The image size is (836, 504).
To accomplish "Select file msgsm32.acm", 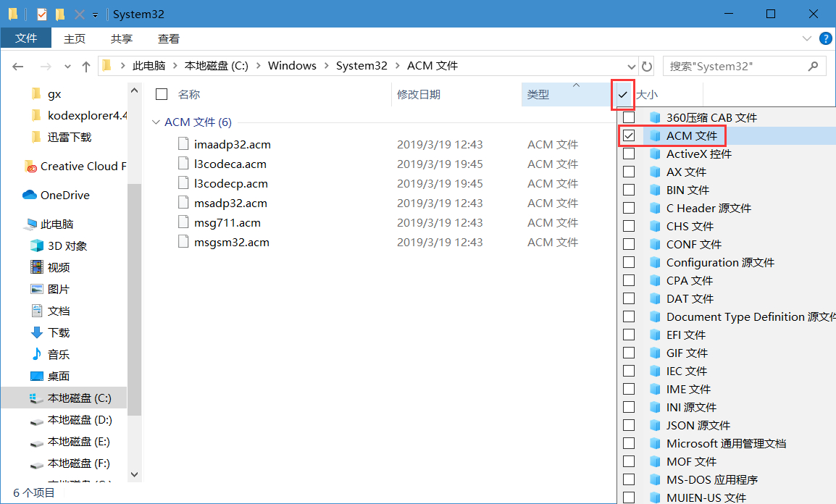I will click(231, 243).
